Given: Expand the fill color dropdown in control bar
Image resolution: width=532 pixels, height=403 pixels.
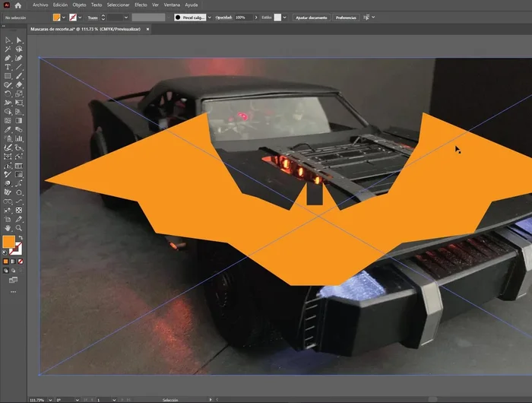Looking at the screenshot, I should 64,17.
